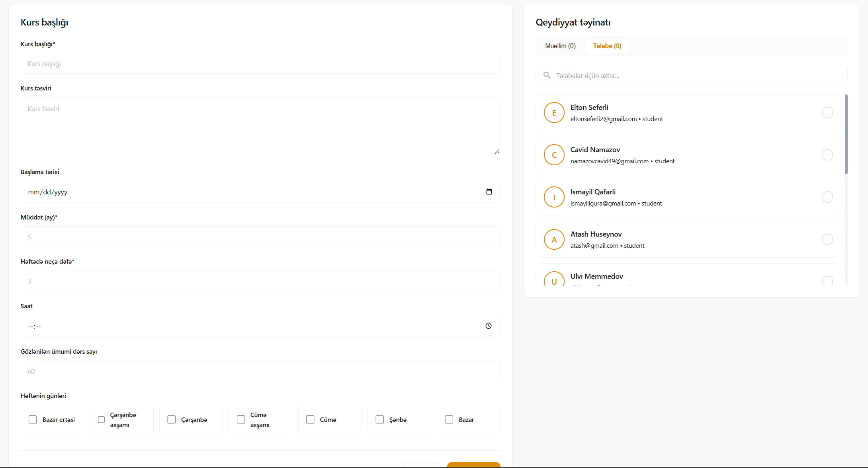Click the clock icon in Saat field
This screenshot has height=468, width=868.
(489, 326)
